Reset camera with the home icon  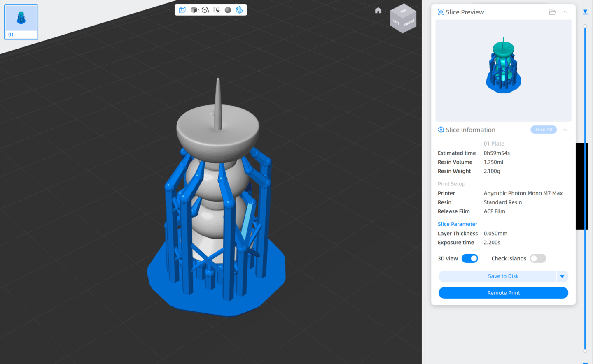pyautogui.click(x=378, y=11)
